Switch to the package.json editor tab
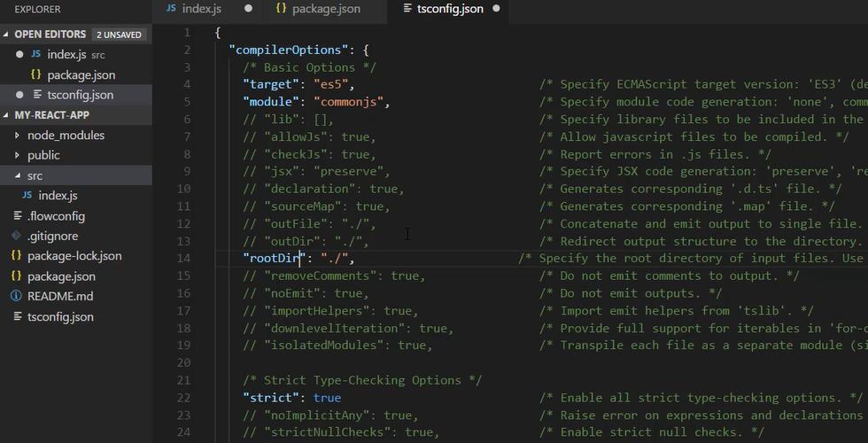 [326, 9]
